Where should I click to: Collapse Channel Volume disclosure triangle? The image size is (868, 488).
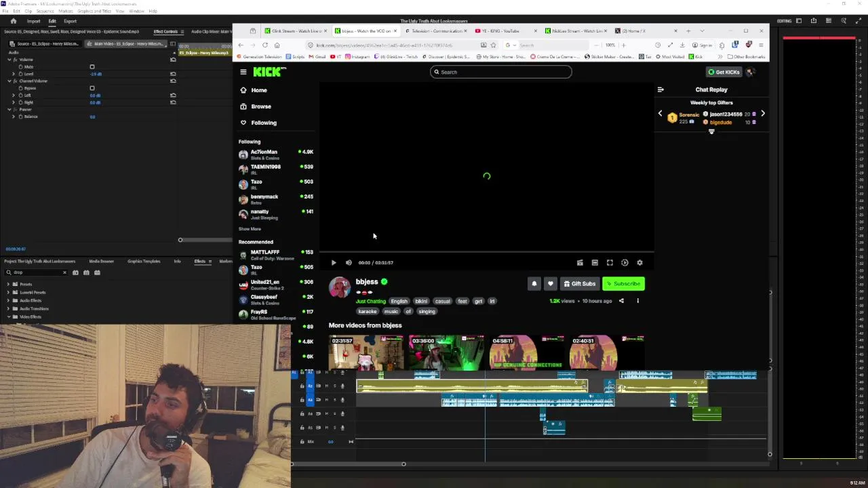(9, 81)
